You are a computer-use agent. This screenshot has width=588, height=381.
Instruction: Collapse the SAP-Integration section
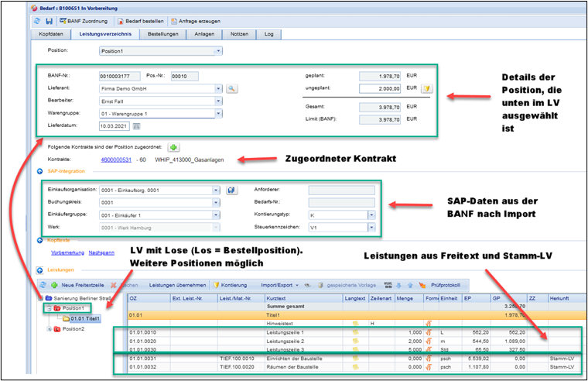point(39,170)
